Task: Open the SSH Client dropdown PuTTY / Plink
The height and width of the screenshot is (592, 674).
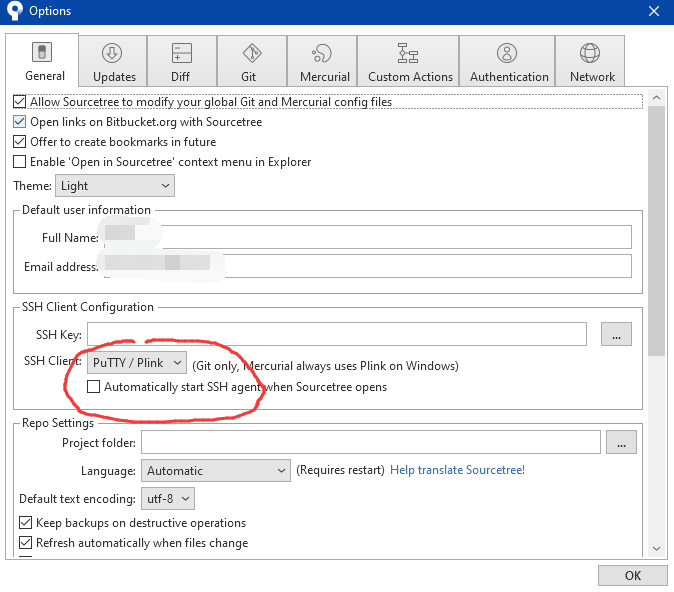Action: pos(137,362)
